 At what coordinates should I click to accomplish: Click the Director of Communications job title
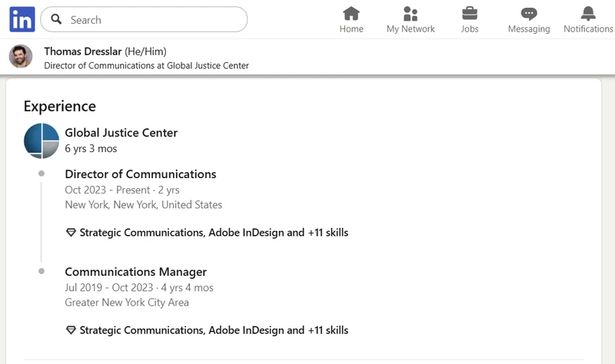point(140,174)
